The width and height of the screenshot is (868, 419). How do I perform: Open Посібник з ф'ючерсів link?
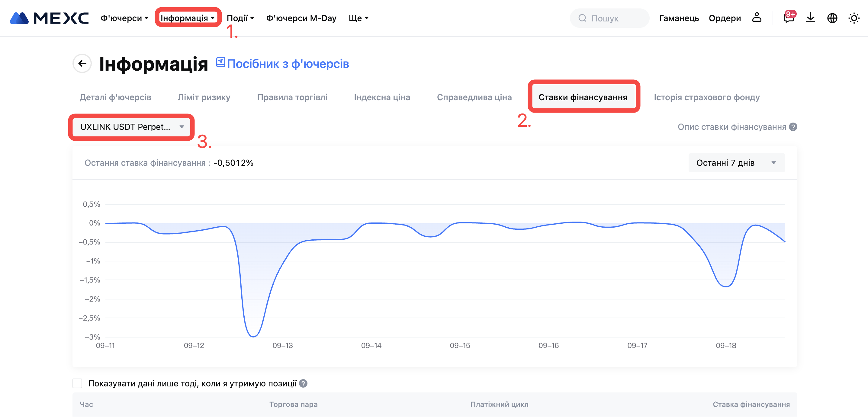[x=288, y=64]
